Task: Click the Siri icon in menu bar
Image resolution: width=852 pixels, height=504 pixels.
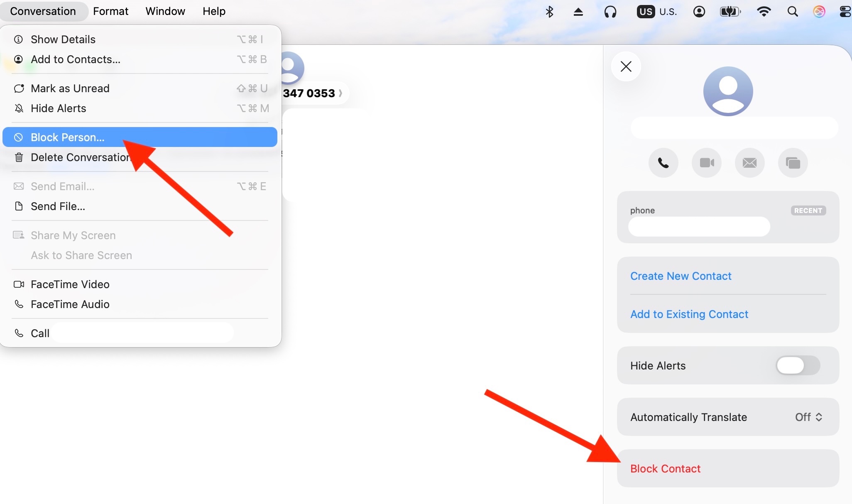Action: (819, 12)
